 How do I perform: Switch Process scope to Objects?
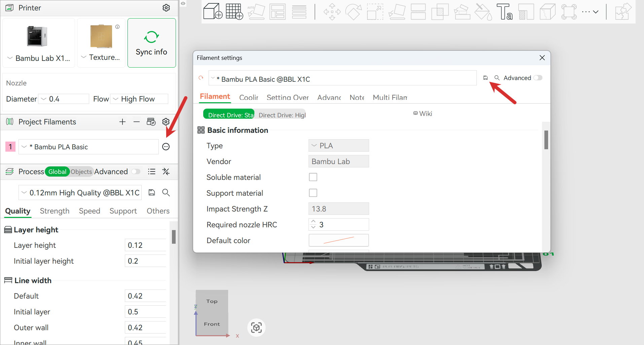click(81, 171)
